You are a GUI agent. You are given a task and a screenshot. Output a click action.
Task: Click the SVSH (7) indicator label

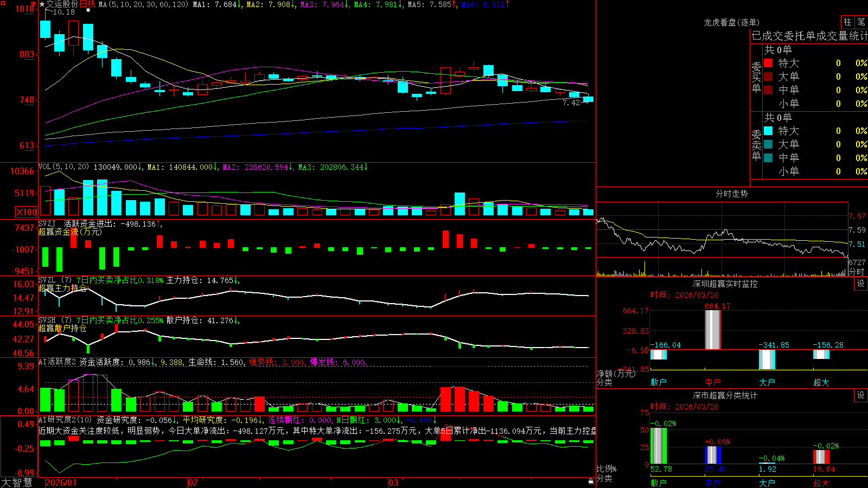(55, 320)
